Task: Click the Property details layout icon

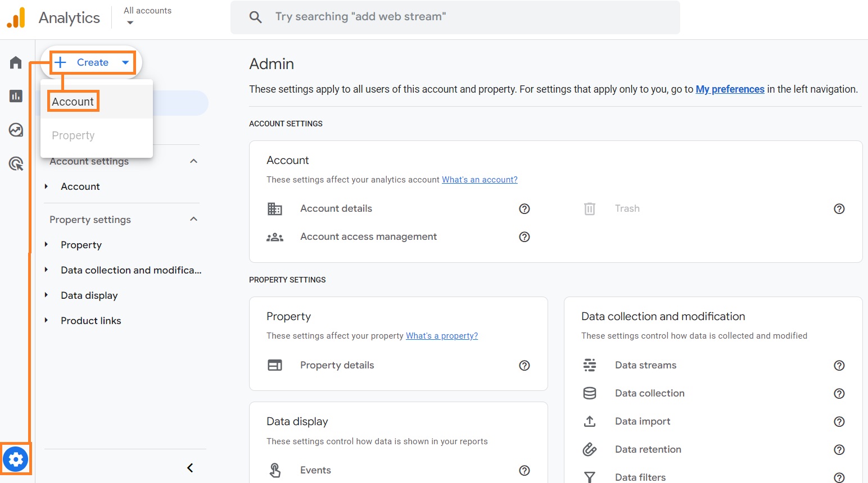Action: pyautogui.click(x=275, y=365)
